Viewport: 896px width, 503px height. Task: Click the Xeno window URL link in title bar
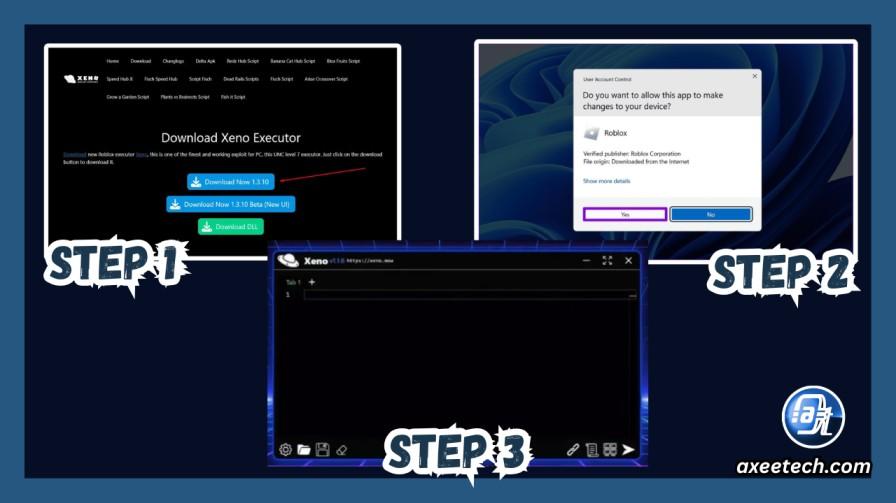tap(370, 261)
